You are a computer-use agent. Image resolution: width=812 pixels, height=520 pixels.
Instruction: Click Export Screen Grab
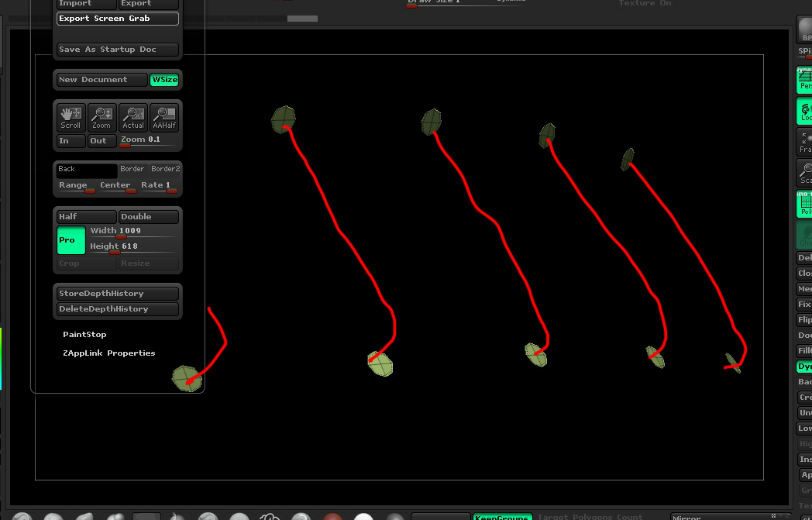(118, 19)
